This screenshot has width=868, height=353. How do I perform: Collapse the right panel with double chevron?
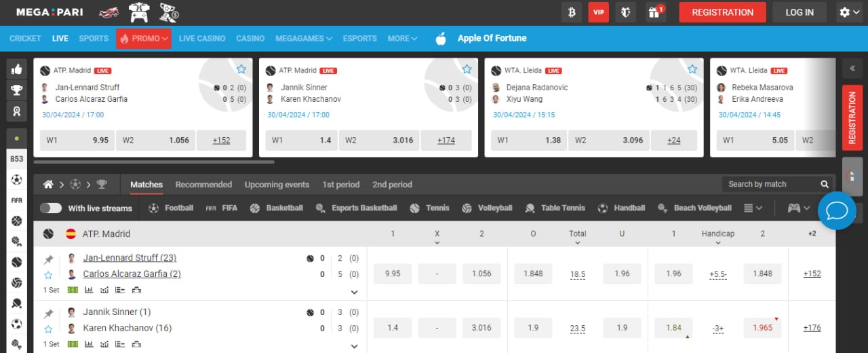point(852,69)
